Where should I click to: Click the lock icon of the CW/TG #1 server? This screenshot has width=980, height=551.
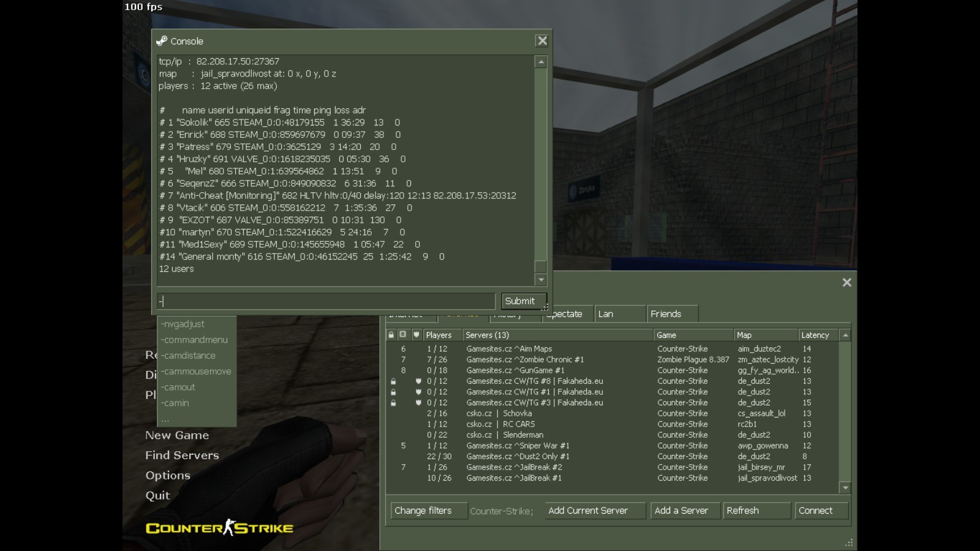click(x=393, y=392)
